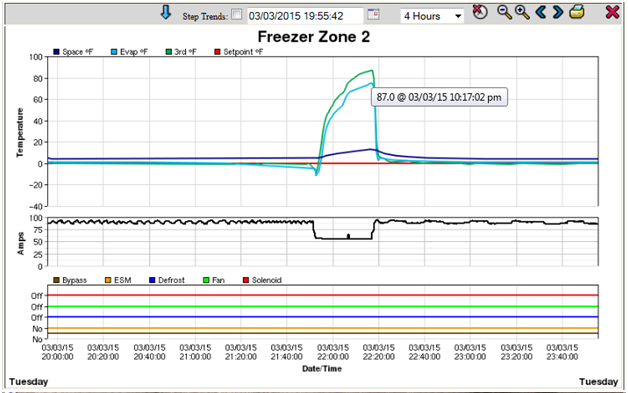Enable the Step Trends checkbox
Screen dimensions: 628x393
tap(237, 15)
